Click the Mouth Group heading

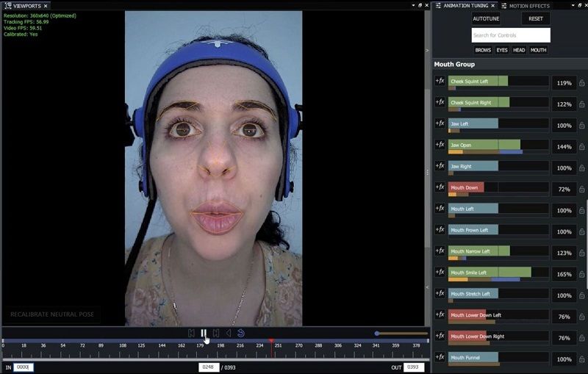click(x=454, y=64)
